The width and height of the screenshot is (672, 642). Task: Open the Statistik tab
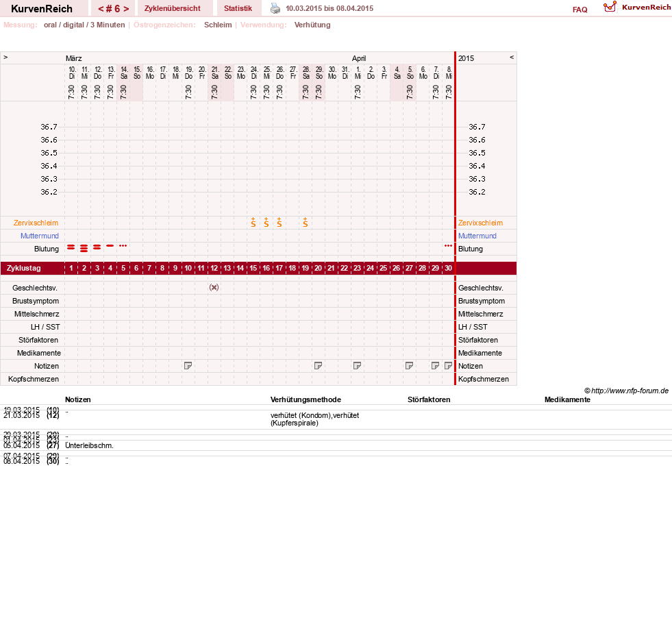pos(238,8)
